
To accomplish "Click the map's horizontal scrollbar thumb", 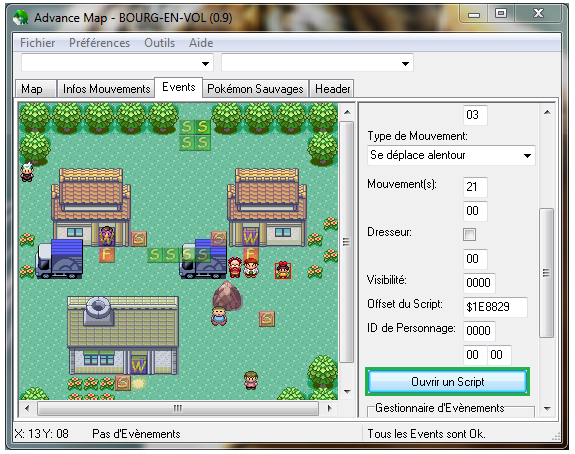I will click(178, 408).
